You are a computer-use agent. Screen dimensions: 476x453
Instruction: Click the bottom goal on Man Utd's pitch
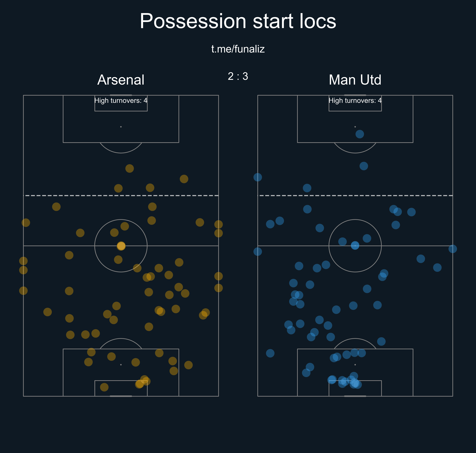coord(355,396)
